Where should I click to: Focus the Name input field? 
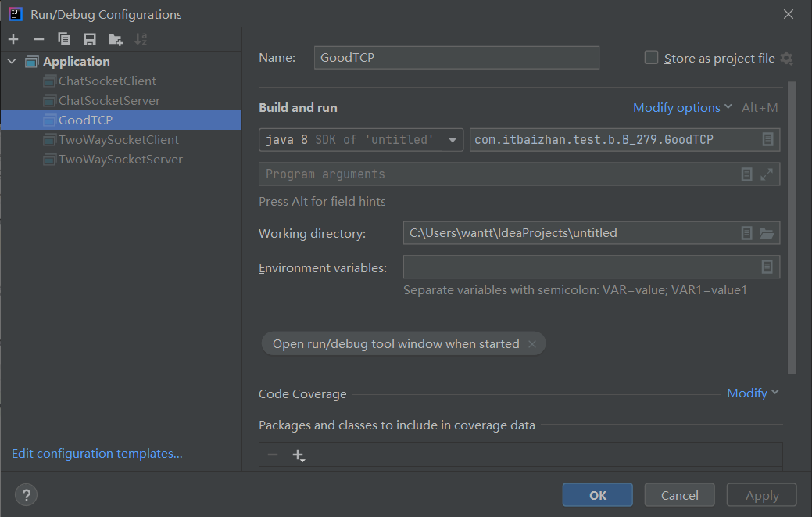click(456, 58)
